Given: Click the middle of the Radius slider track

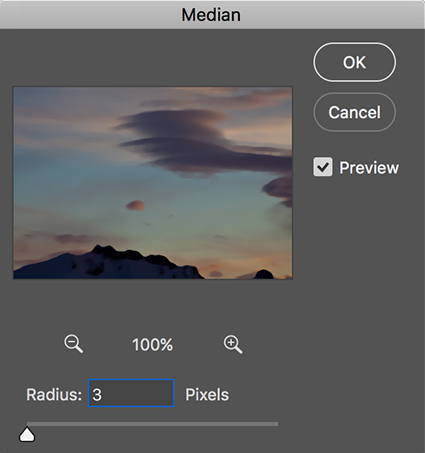Looking at the screenshot, I should pyautogui.click(x=153, y=424).
